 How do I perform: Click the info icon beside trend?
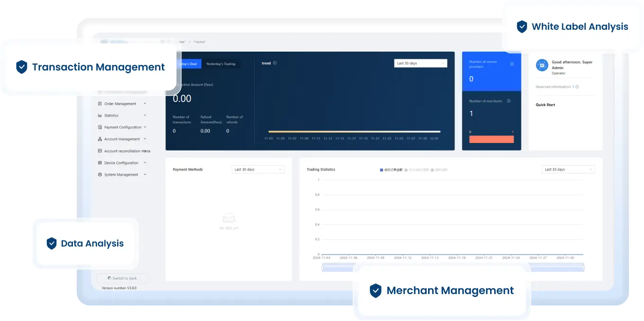click(275, 63)
